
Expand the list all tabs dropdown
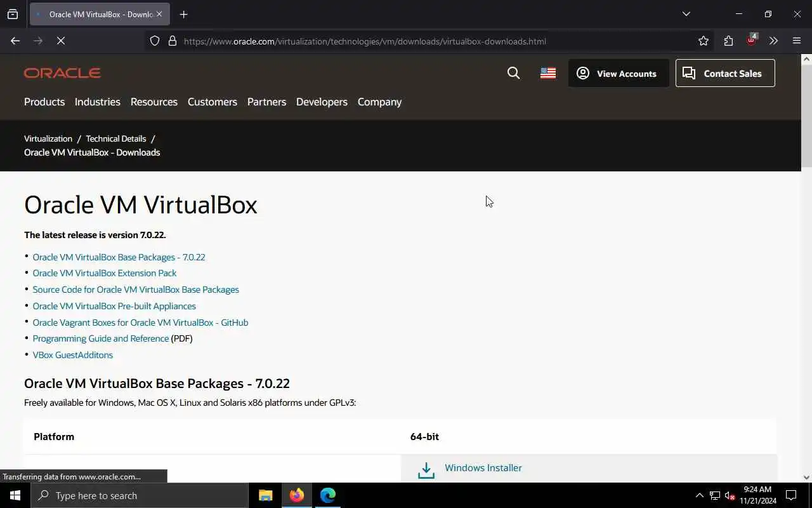tap(686, 14)
